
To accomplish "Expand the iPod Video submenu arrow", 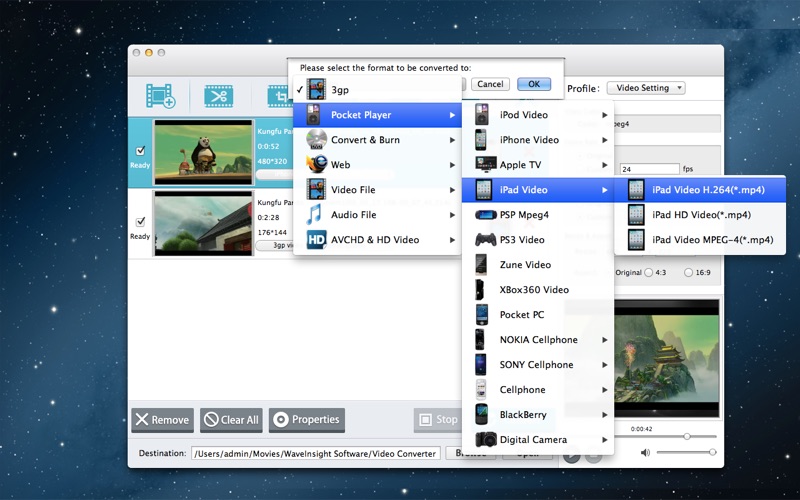I will (605, 115).
